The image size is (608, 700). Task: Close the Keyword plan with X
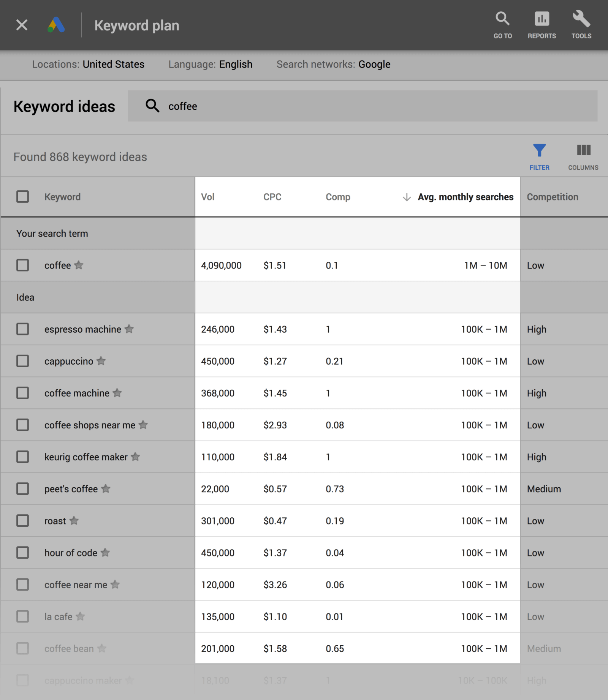tap(22, 25)
